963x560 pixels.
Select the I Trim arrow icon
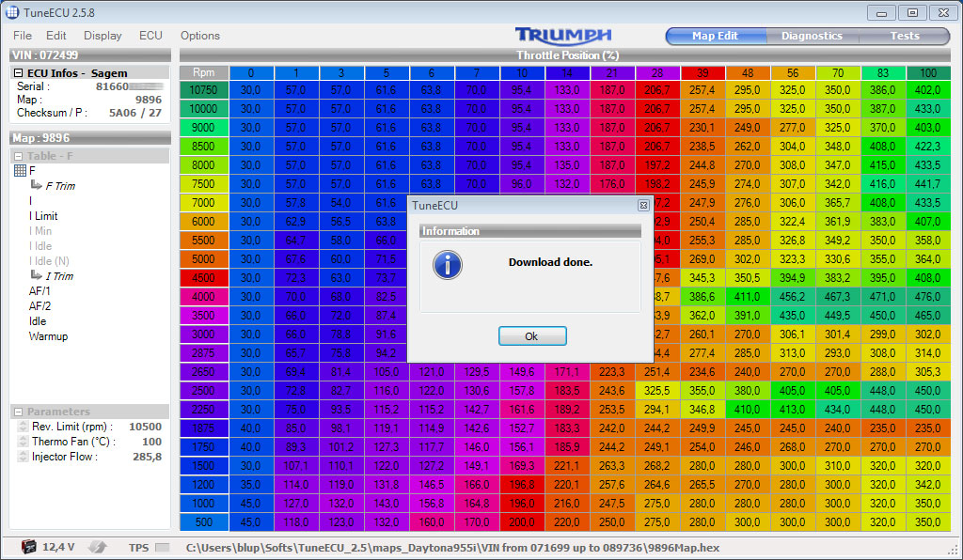pos(37,274)
